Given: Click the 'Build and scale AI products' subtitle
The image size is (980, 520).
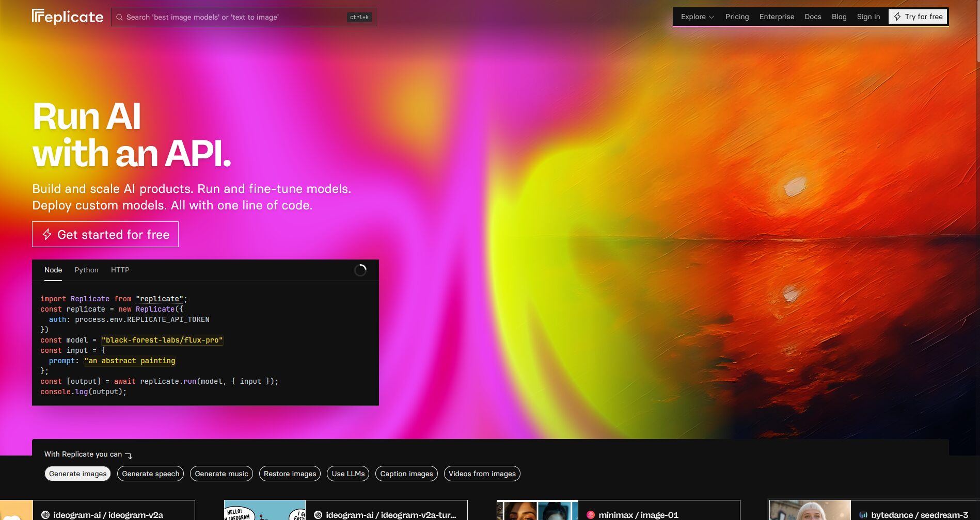Looking at the screenshot, I should click(x=192, y=197).
